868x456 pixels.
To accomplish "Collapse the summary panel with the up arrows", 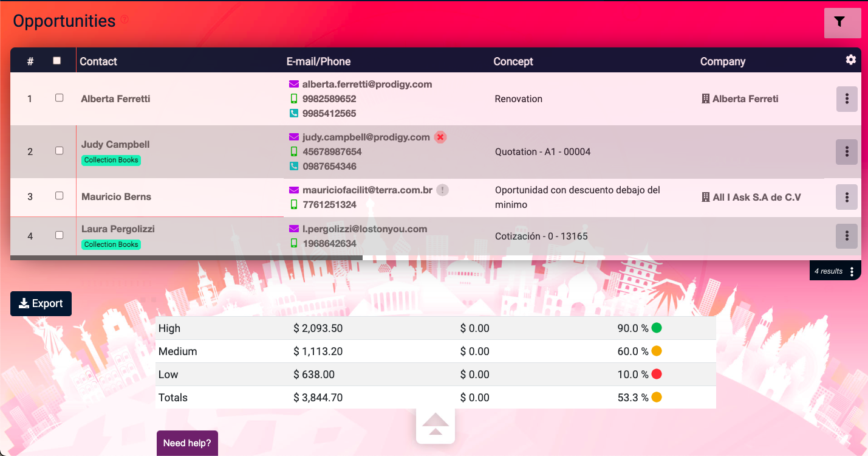I will pos(436,424).
